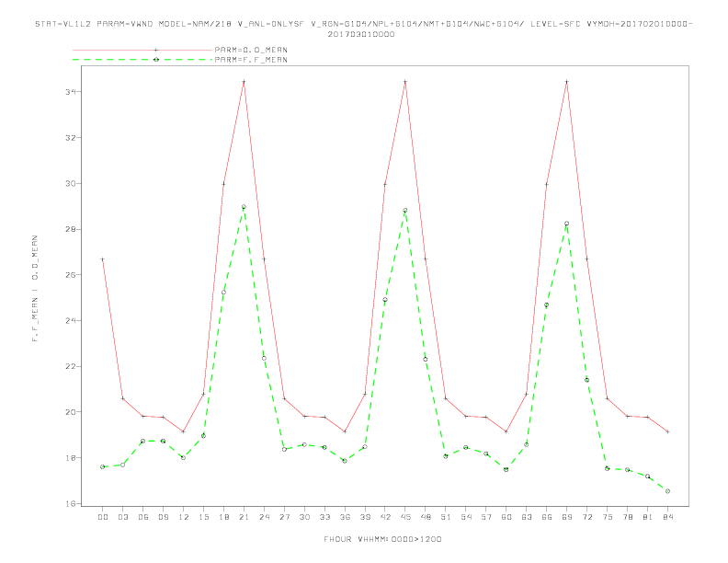Click x-axis tick label 48
728x563 pixels.
click(x=426, y=517)
